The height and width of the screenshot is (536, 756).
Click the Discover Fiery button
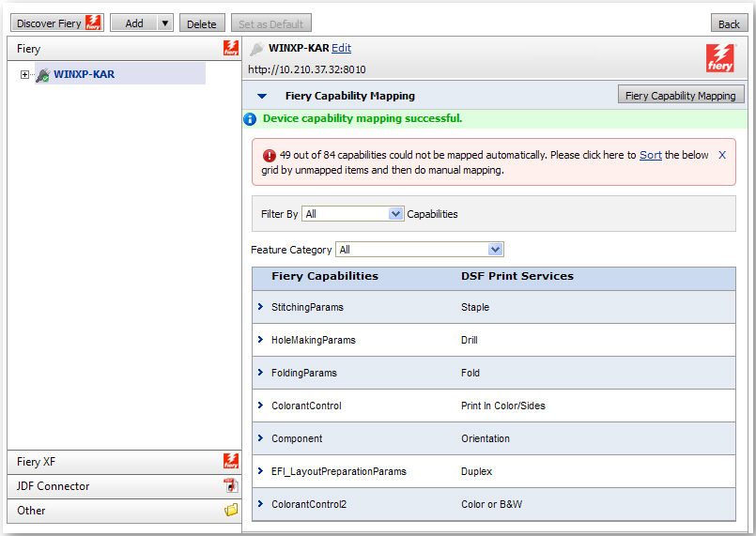coord(57,23)
